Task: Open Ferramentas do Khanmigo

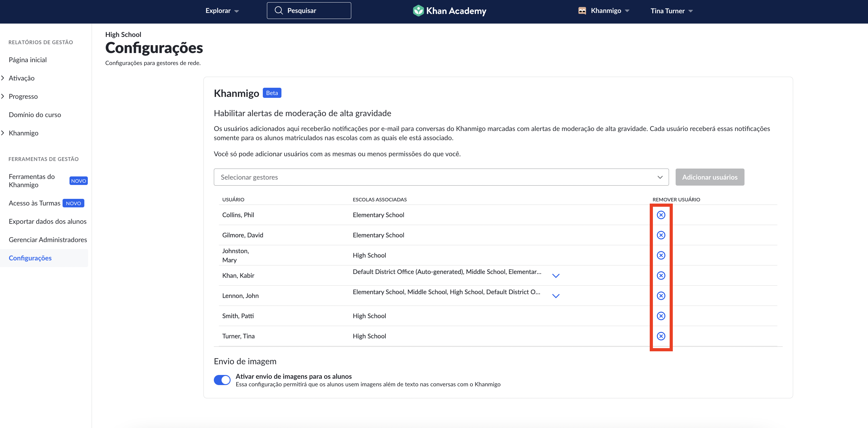Action: 32,181
